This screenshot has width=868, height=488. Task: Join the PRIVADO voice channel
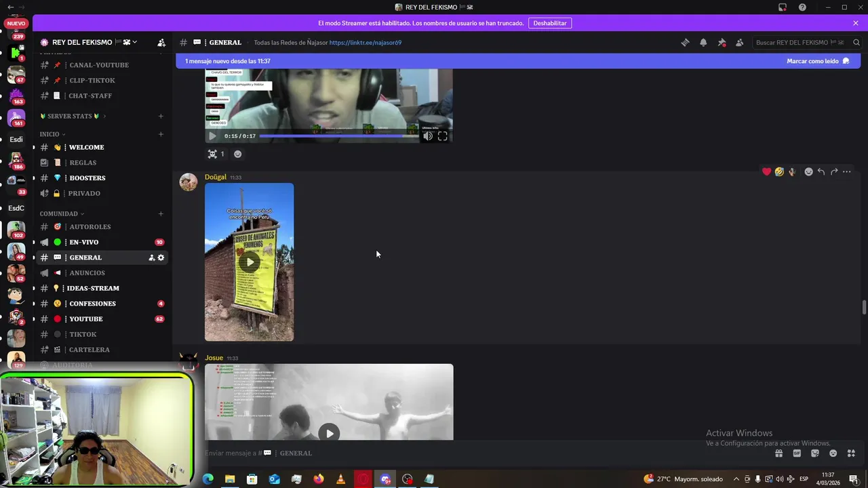click(x=102, y=193)
